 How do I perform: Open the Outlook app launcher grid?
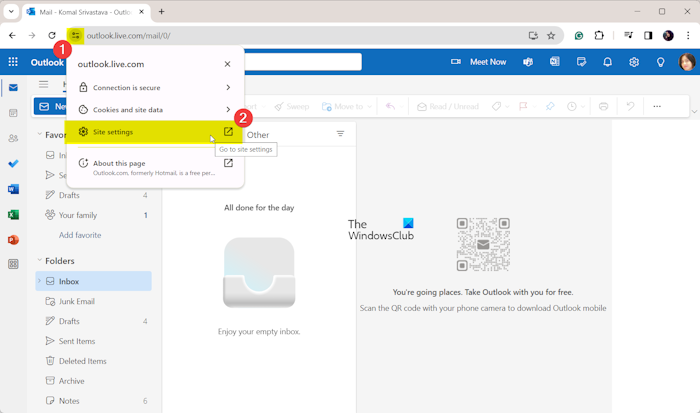point(13,62)
